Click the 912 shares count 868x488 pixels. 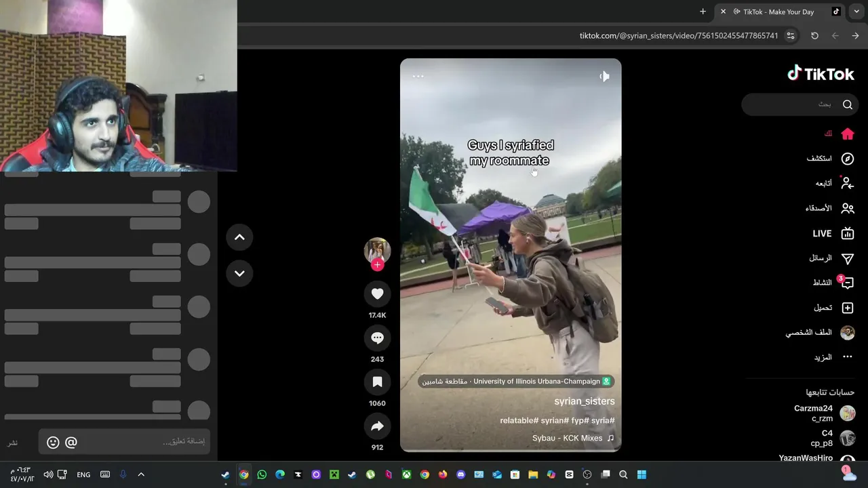(x=378, y=447)
